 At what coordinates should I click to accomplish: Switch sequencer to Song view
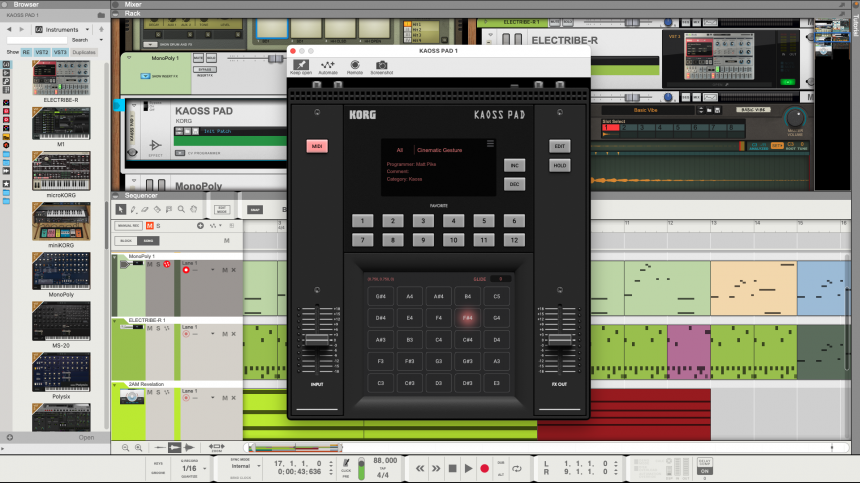(x=148, y=241)
